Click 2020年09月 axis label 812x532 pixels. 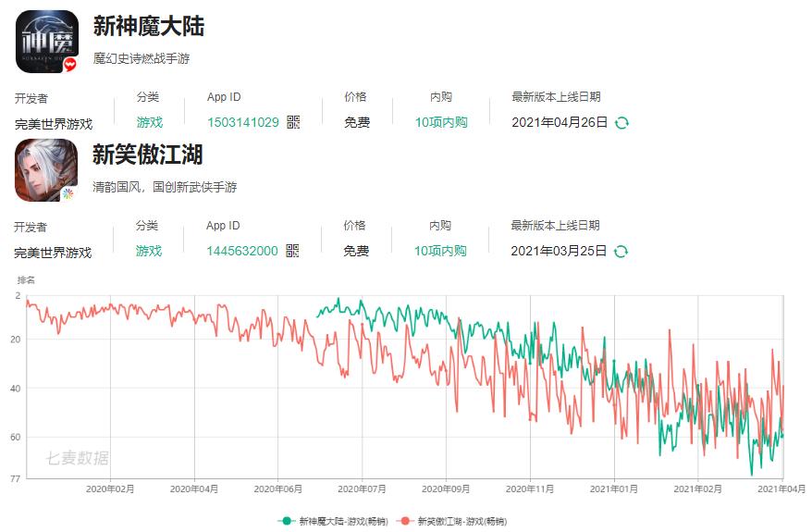446,489
